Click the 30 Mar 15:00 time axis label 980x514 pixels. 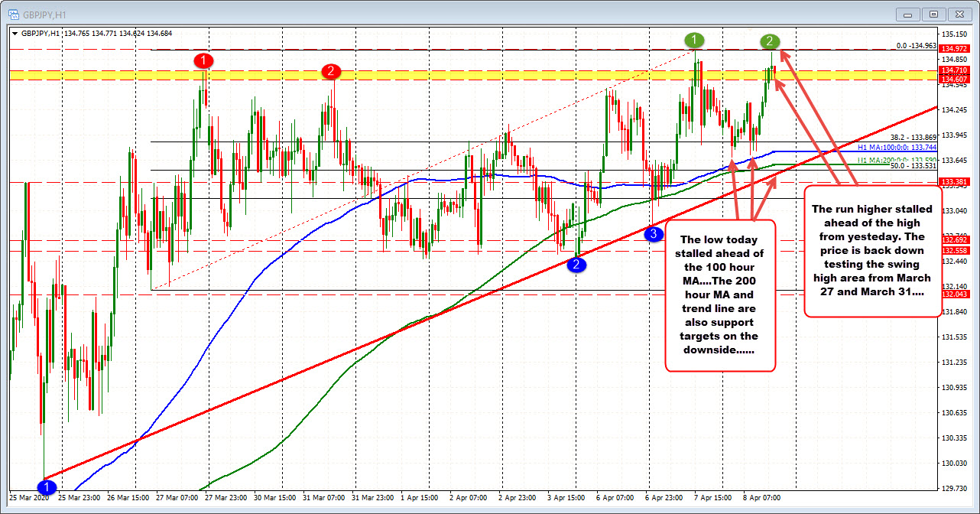click(x=274, y=497)
